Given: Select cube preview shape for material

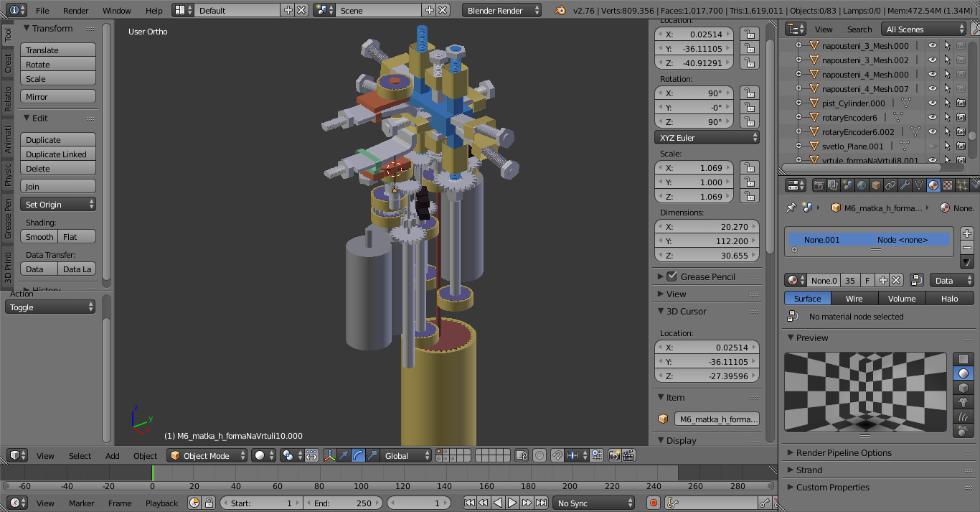Looking at the screenshot, I should point(963,388).
